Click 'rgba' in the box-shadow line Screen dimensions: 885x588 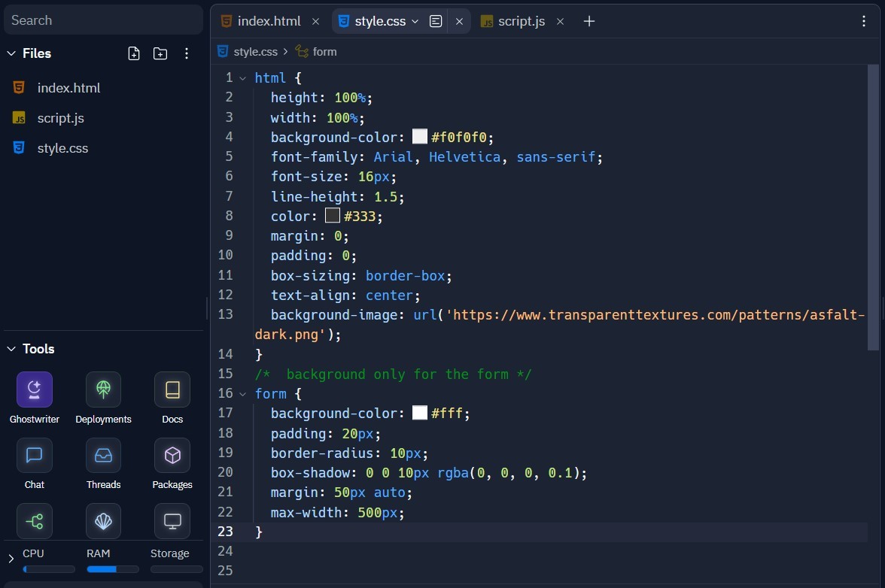453,473
